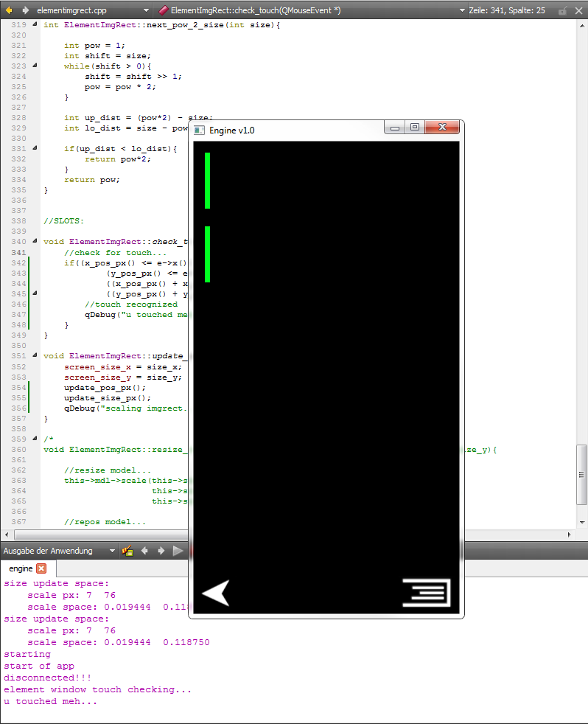Close the Engine v1.0 window

442,128
